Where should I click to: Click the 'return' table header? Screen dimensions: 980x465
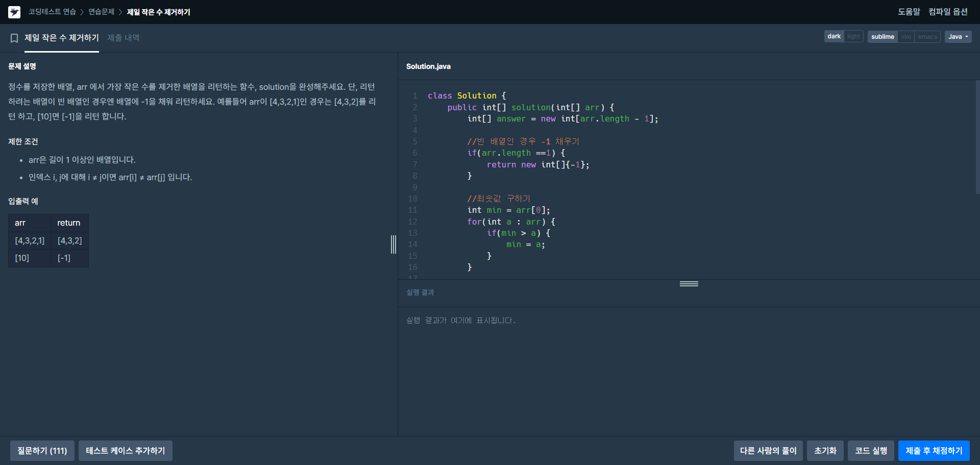pos(70,223)
